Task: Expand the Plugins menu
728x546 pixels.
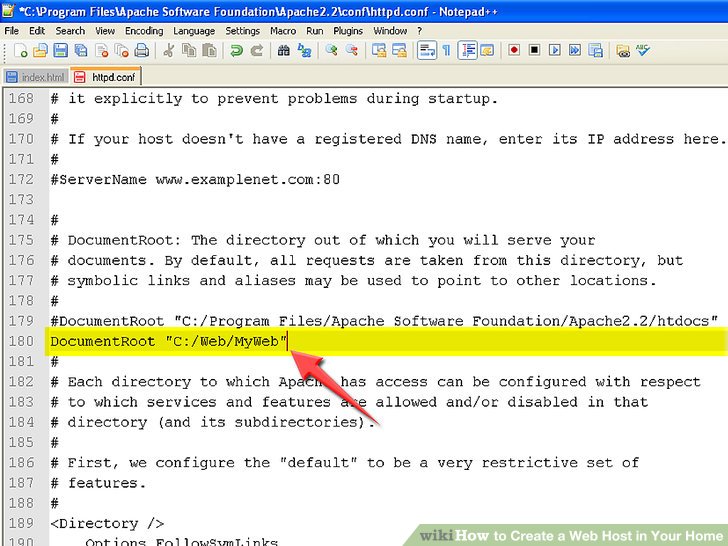Action: pos(349,31)
